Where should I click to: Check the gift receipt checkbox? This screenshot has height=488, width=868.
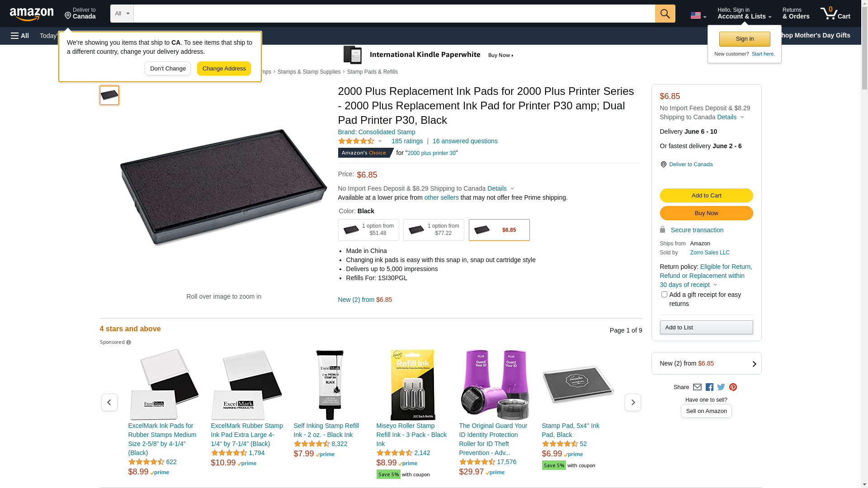664,295
